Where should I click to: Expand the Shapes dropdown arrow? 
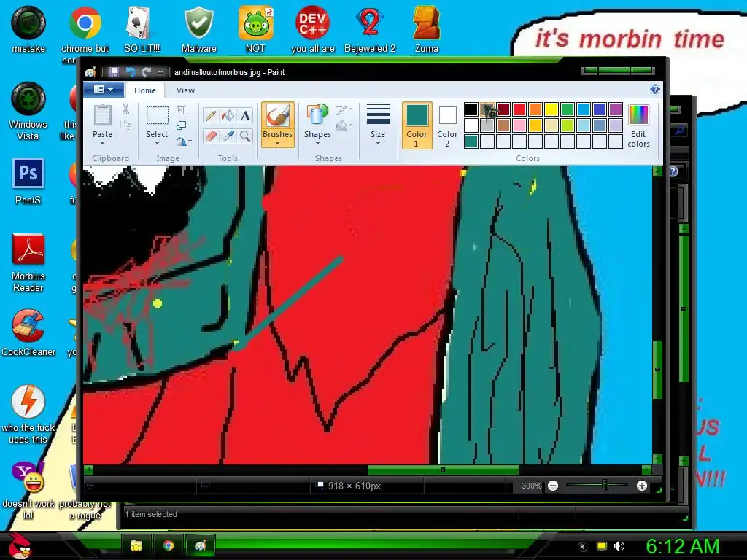click(317, 144)
